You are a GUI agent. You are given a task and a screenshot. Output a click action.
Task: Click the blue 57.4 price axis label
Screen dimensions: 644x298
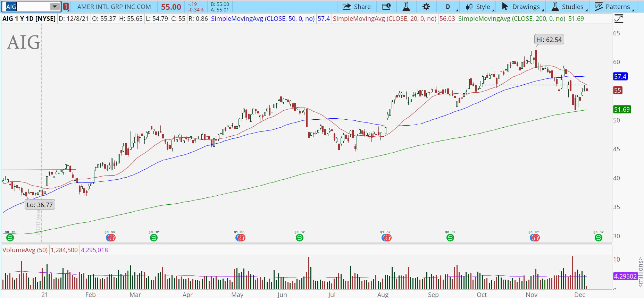620,76
